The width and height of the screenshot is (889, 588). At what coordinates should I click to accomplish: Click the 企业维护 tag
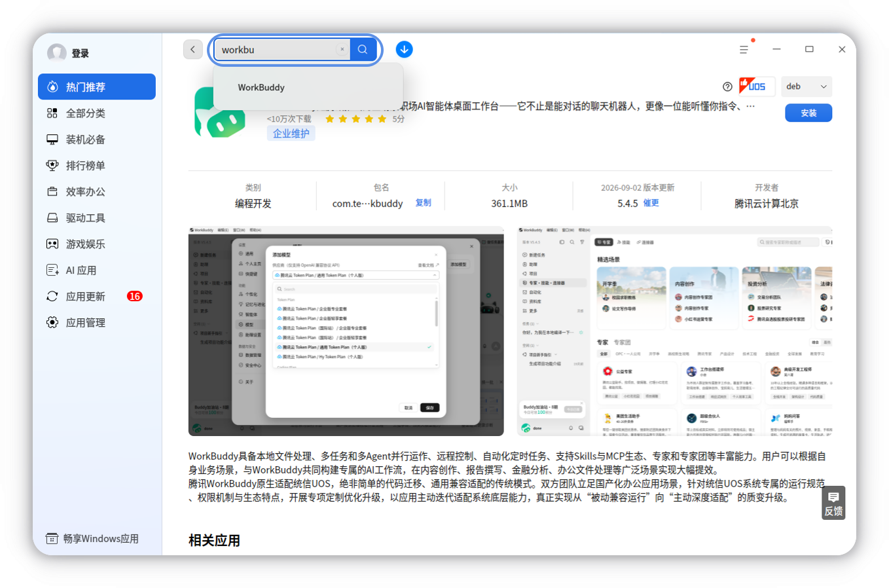coord(291,134)
